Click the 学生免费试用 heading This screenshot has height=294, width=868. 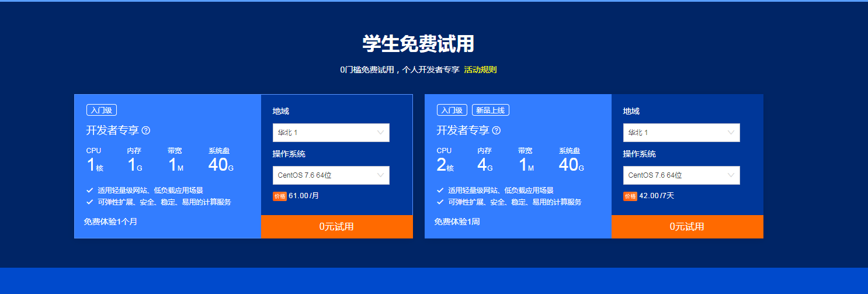coord(418,44)
